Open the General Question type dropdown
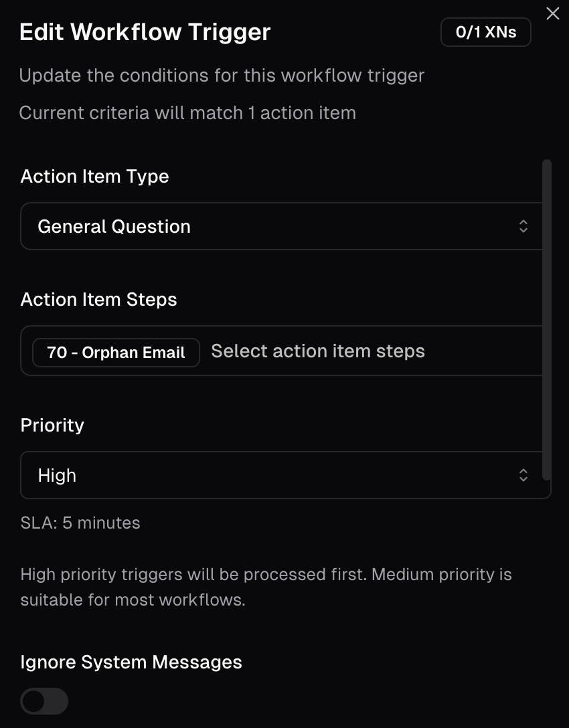Viewport: 569px width, 728px height. pos(268,226)
